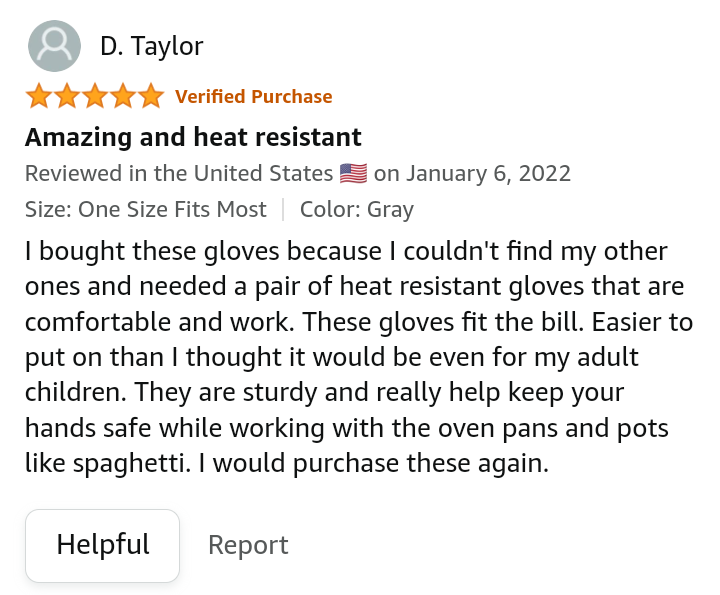Click the reviewer name D. Taylor
The height and width of the screenshot is (595, 720).
click(152, 46)
